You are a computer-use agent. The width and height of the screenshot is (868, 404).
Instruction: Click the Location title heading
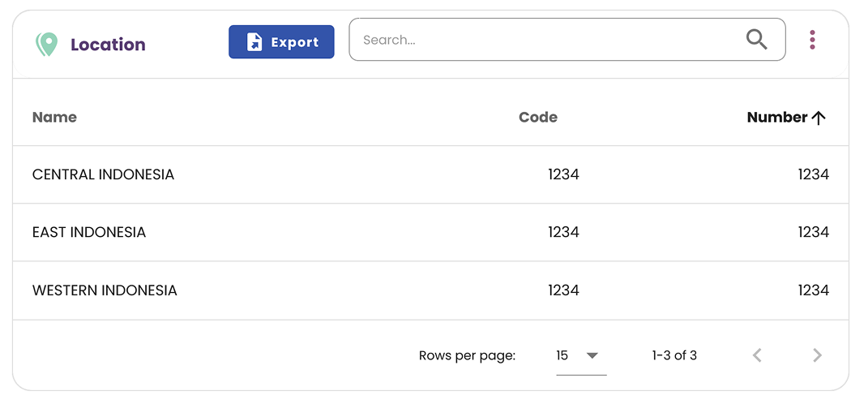point(108,45)
